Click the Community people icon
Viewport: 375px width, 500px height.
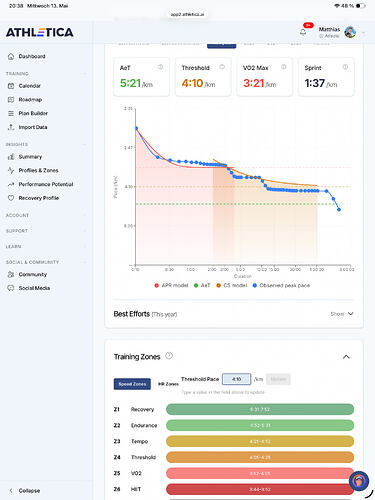(x=11, y=274)
